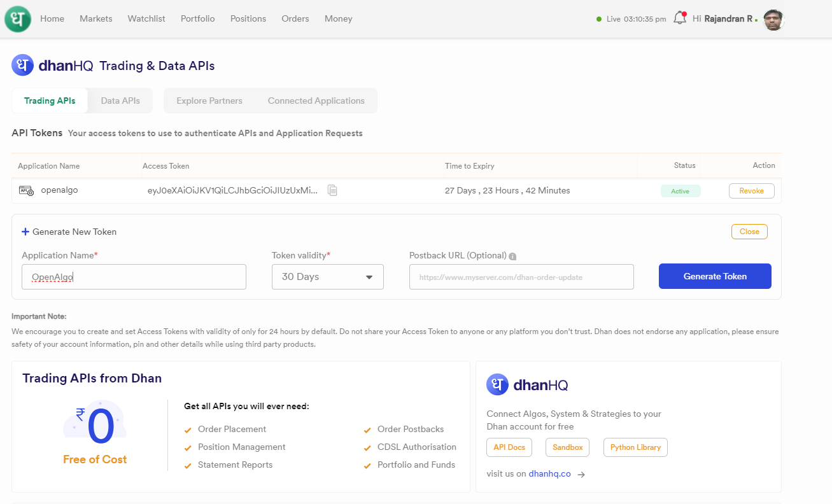Click the Action column header
The height and width of the screenshot is (504, 832).
pyautogui.click(x=764, y=165)
